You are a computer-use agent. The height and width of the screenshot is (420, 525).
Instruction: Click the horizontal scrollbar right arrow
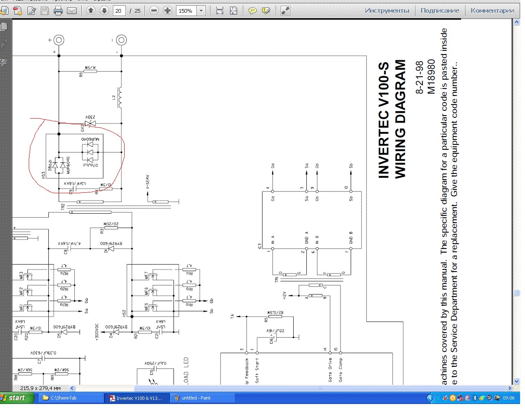(x=510, y=388)
